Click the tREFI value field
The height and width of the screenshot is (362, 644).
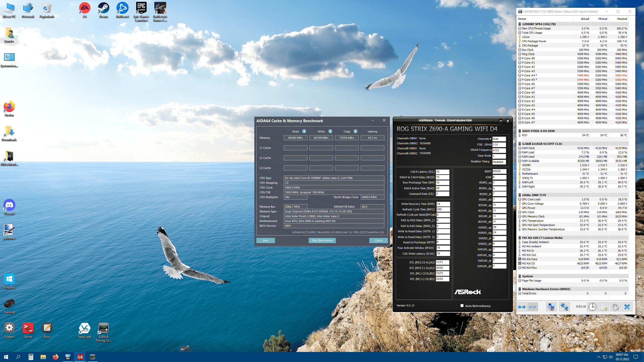tap(499, 171)
